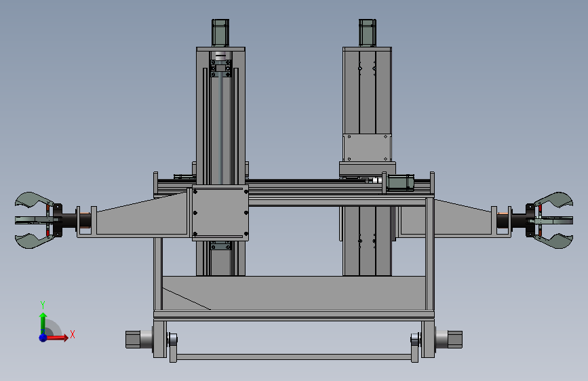Click the green Y axis arrow of the triad
This screenshot has width=588, height=381.
click(43, 323)
